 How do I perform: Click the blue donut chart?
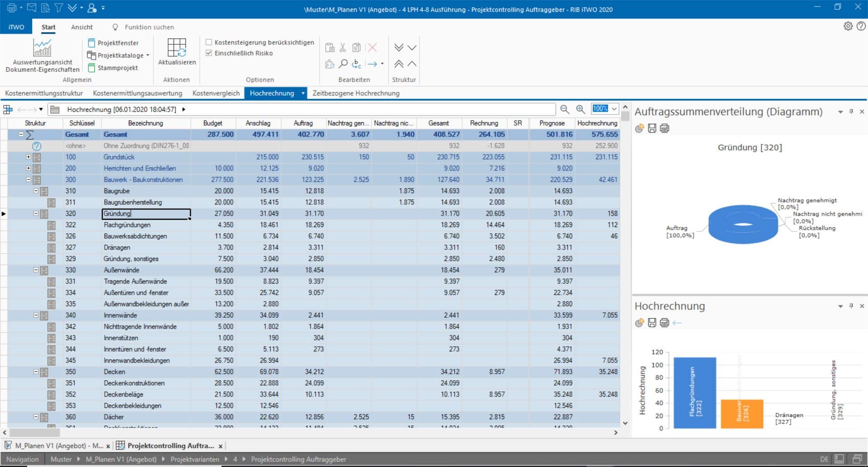pyautogui.click(x=743, y=224)
